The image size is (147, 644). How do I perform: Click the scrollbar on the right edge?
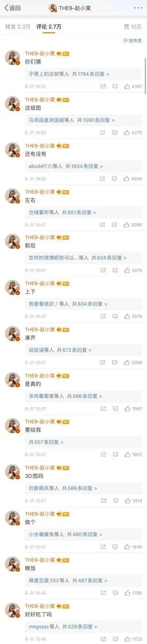pyautogui.click(x=145, y=76)
